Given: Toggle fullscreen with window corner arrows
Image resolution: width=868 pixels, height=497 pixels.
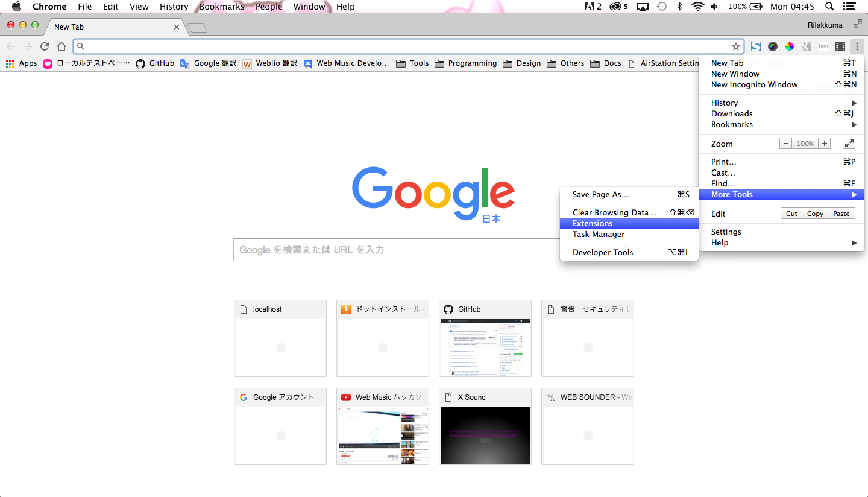Looking at the screenshot, I should pos(857,24).
